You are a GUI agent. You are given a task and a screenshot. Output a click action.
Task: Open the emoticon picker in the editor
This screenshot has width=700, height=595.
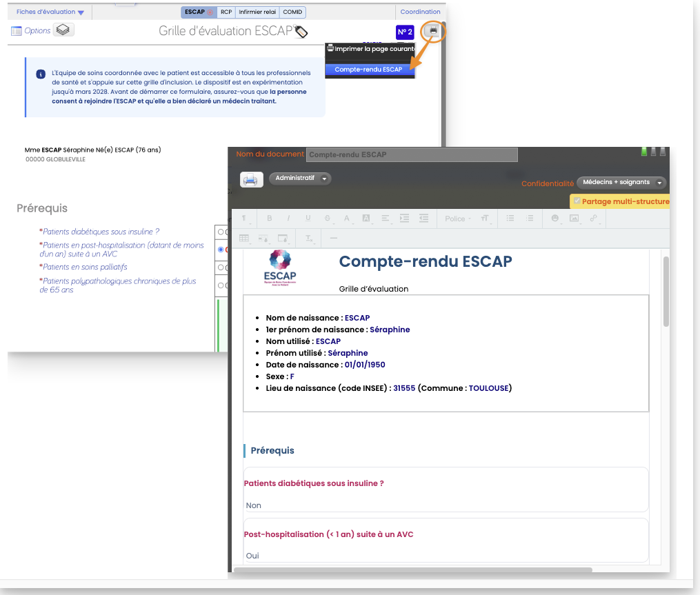[x=555, y=219]
